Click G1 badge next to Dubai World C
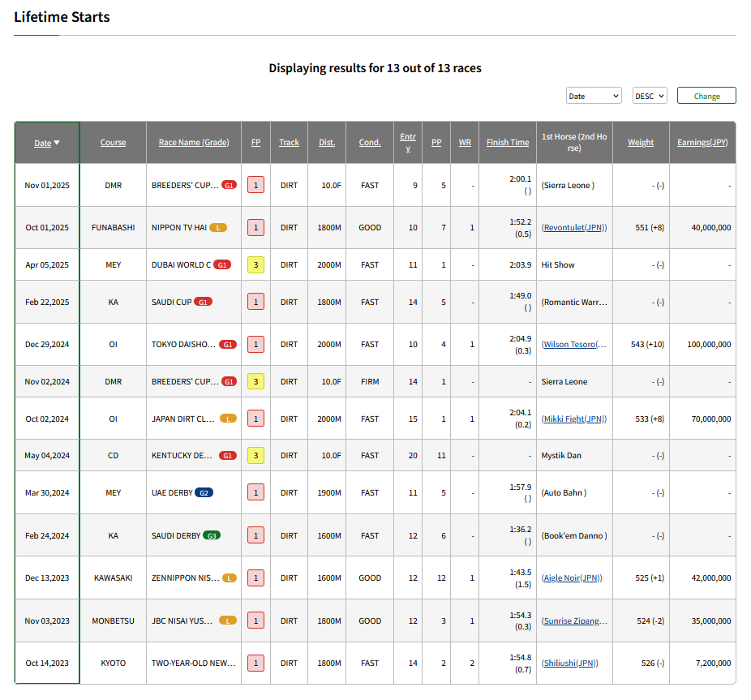This screenshot has width=751, height=700. point(222,265)
